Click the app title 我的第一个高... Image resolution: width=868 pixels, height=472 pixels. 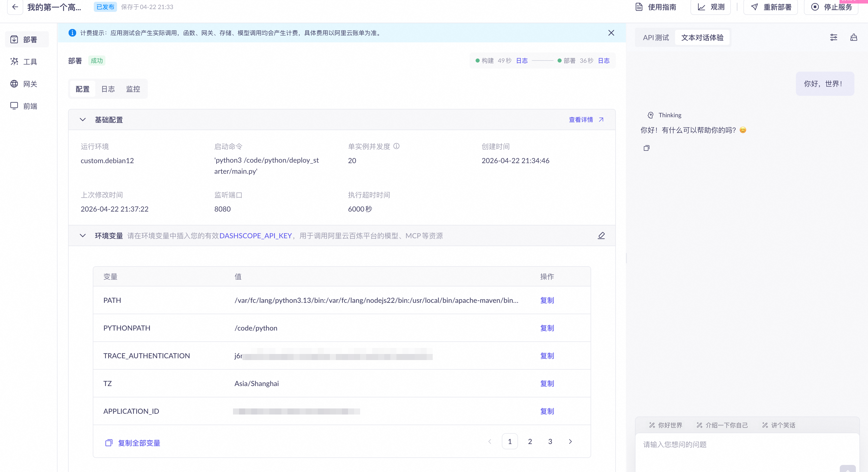(54, 7)
